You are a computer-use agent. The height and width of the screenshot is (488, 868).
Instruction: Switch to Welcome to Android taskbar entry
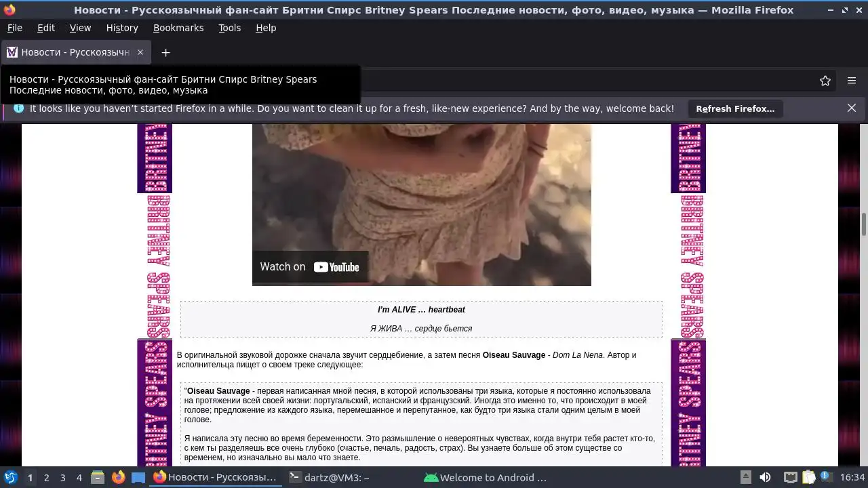coord(486,477)
